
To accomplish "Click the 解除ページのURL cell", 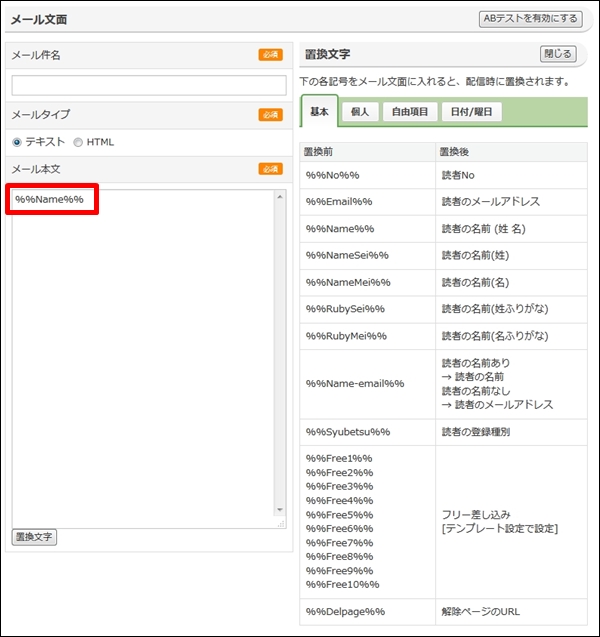I will click(511, 612).
